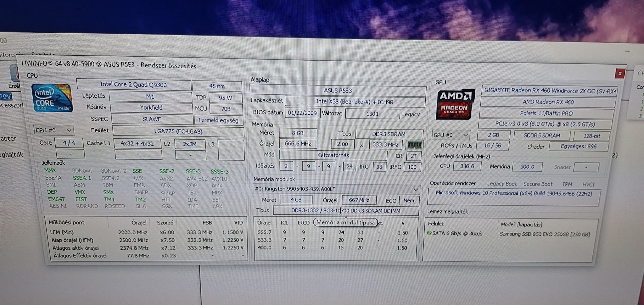The height and width of the screenshot is (305, 644).
Task: Click the 2 GB video memory field
Action: (x=493, y=135)
